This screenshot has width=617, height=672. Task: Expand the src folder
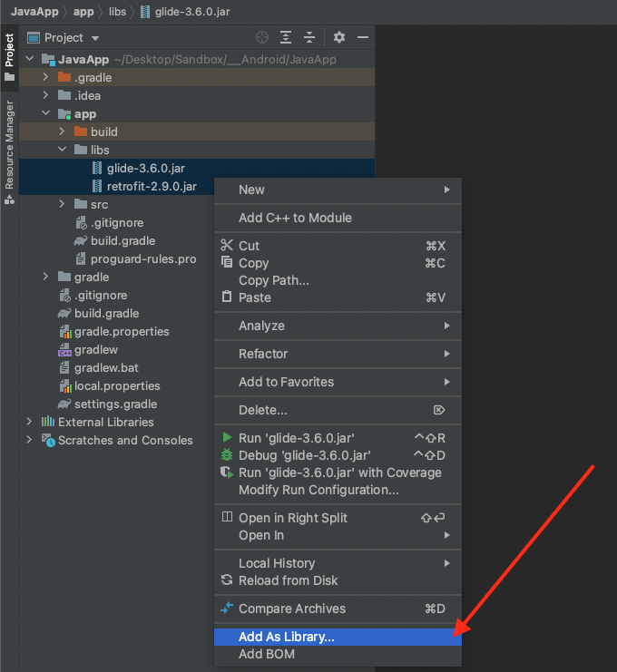pyautogui.click(x=63, y=203)
